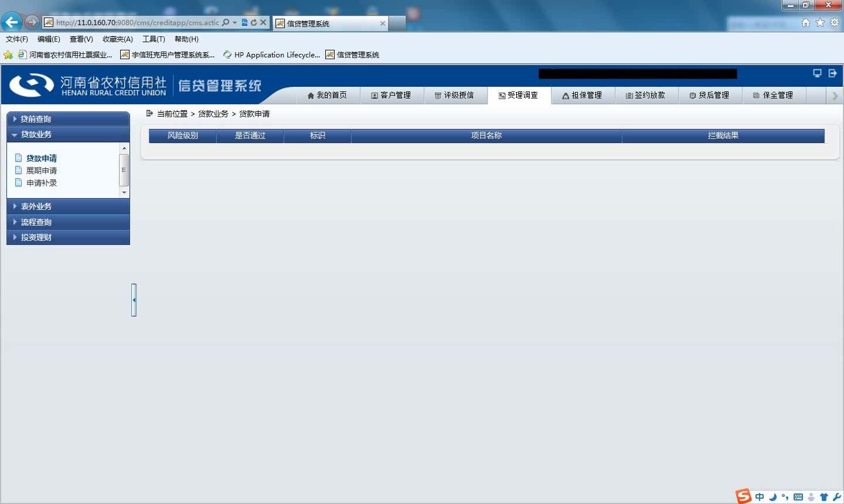Open the 收藏夹(A) menu
Screen dimensions: 844x504
pyautogui.click(x=117, y=39)
